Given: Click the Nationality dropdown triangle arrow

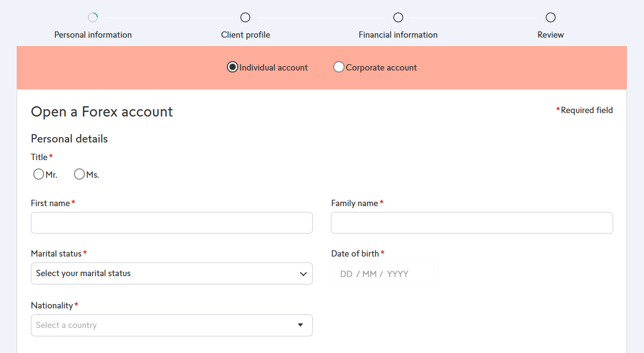Looking at the screenshot, I should click(300, 325).
